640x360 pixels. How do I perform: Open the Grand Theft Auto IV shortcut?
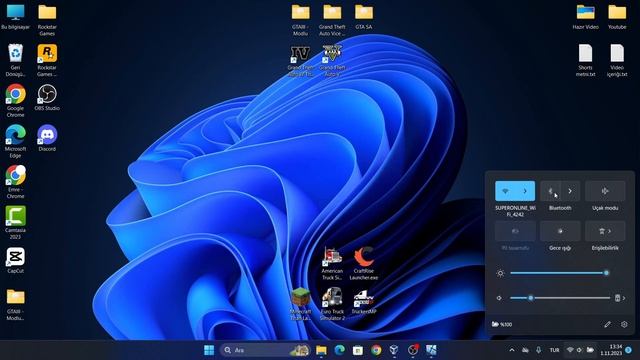pos(300,60)
